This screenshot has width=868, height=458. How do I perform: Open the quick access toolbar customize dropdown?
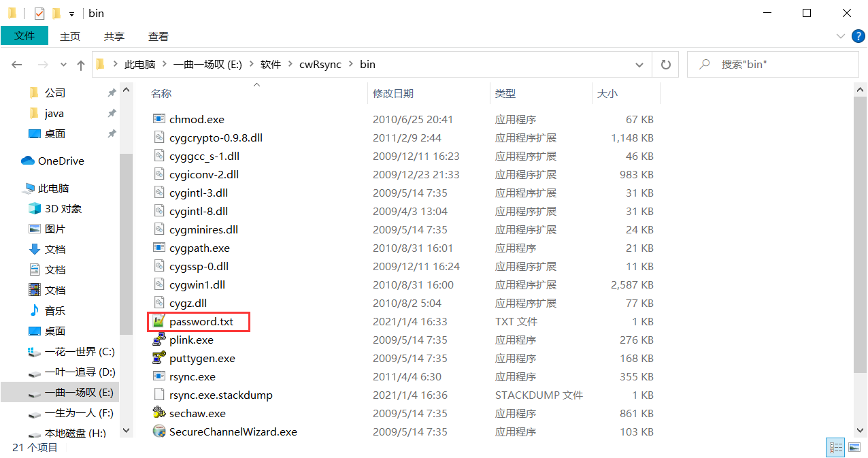click(x=71, y=14)
